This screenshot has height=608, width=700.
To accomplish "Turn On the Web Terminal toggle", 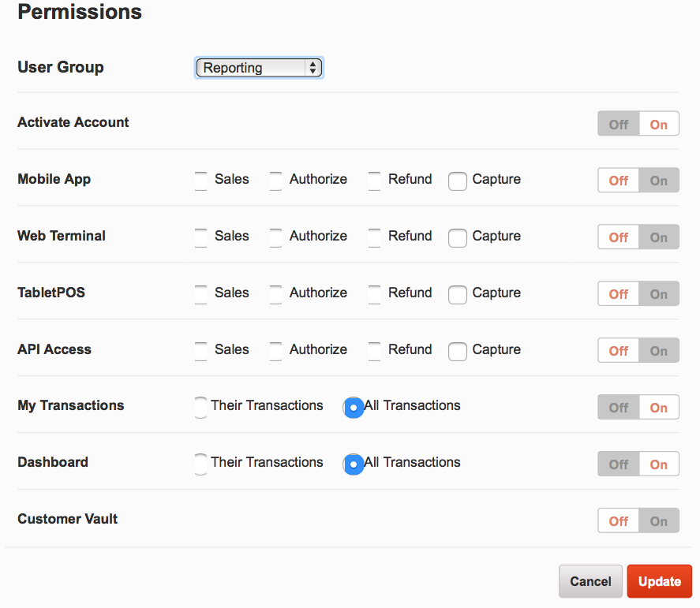I will tap(658, 237).
